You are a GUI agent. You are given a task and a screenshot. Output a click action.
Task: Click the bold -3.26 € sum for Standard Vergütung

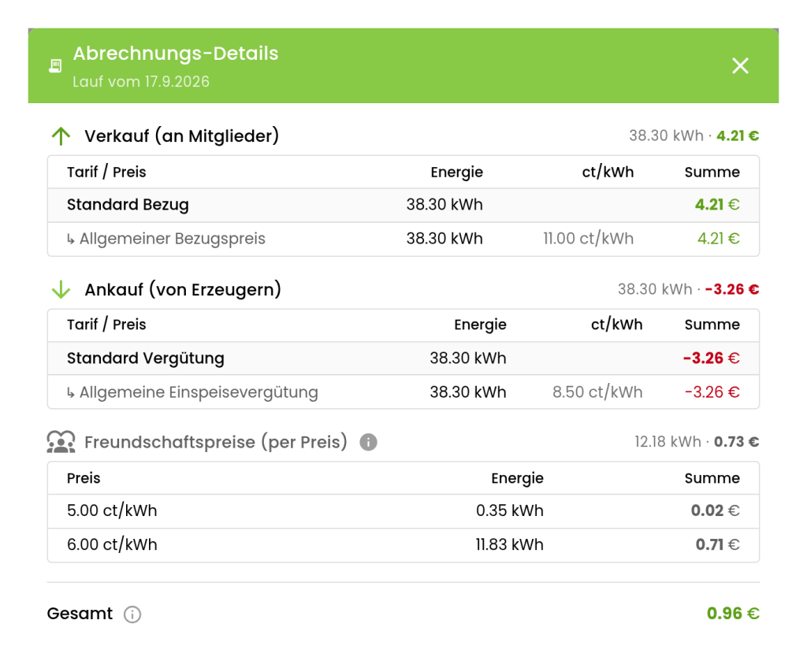tap(712, 358)
